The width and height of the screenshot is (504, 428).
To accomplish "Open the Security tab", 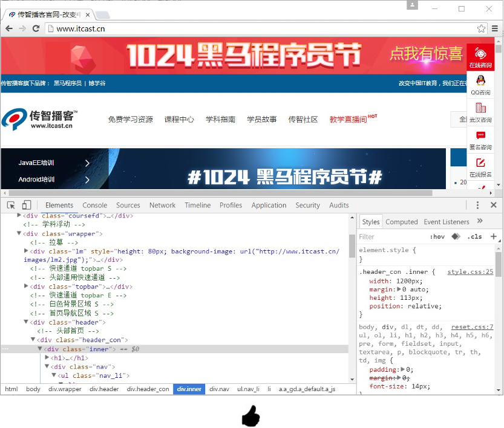I will click(x=307, y=205).
